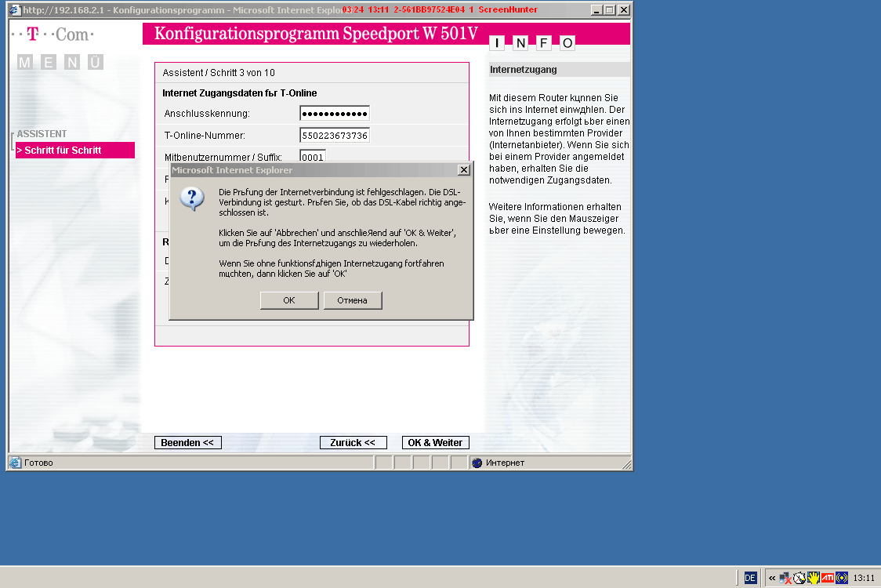Click the Готово status bar text
Image resolution: width=881 pixels, height=588 pixels.
click(38, 463)
